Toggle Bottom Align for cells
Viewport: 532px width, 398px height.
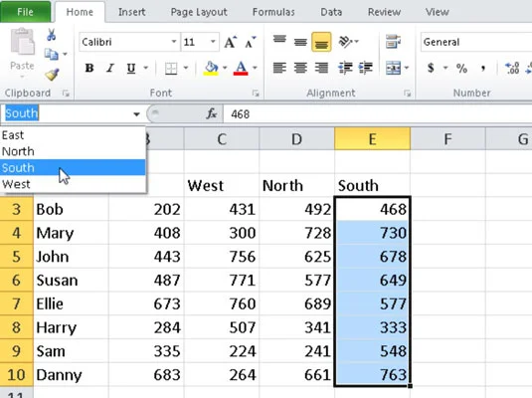click(321, 42)
